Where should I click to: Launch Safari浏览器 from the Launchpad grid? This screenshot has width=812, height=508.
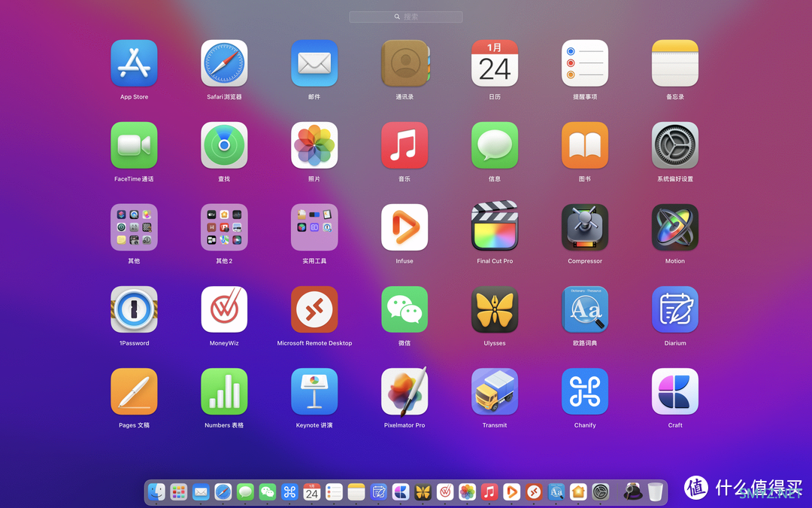click(224, 63)
